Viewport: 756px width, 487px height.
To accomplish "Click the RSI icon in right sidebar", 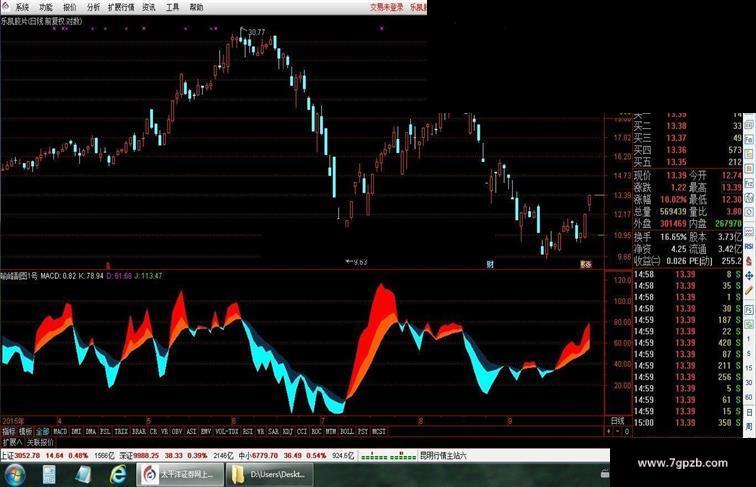I will pyautogui.click(x=749, y=246).
